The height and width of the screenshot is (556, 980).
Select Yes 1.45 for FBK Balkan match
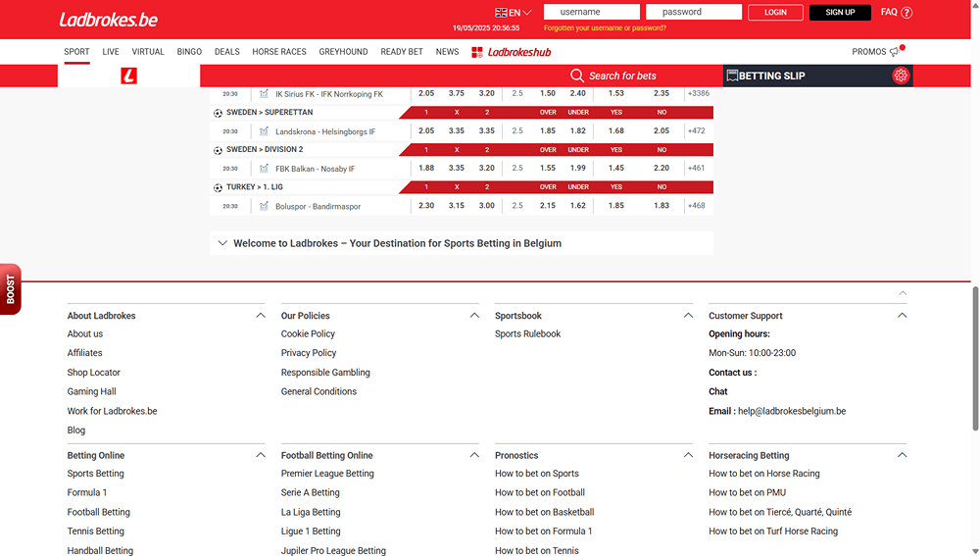(x=616, y=168)
